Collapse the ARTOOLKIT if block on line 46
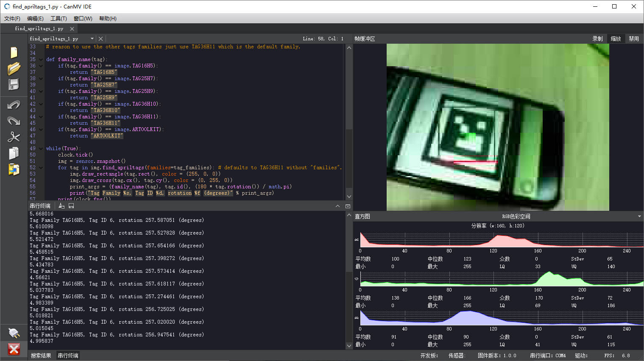The height and width of the screenshot is (361, 644). pyautogui.click(x=41, y=129)
